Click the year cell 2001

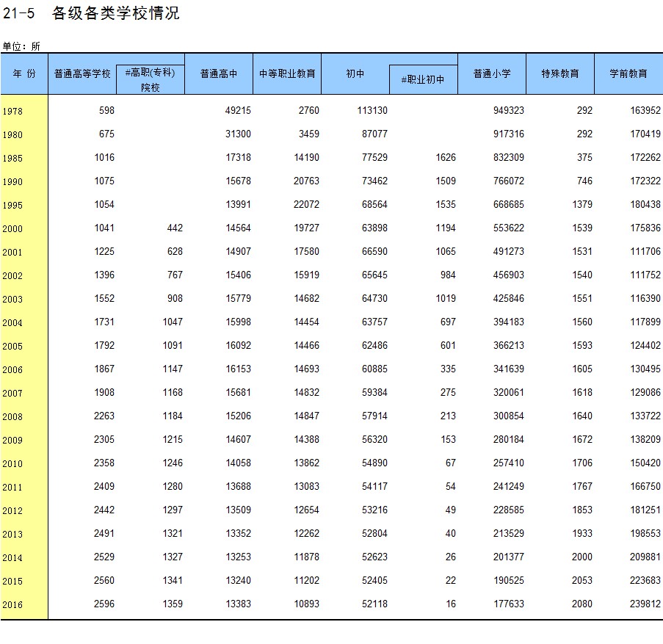[12, 253]
